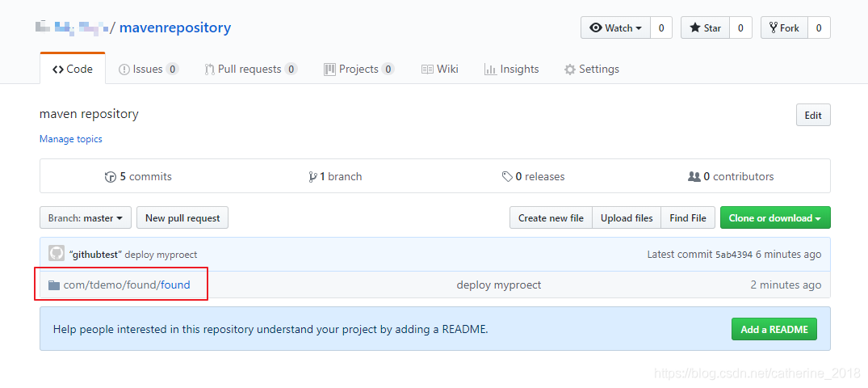868x388 pixels.
Task: Click the Projects board icon
Action: (329, 70)
